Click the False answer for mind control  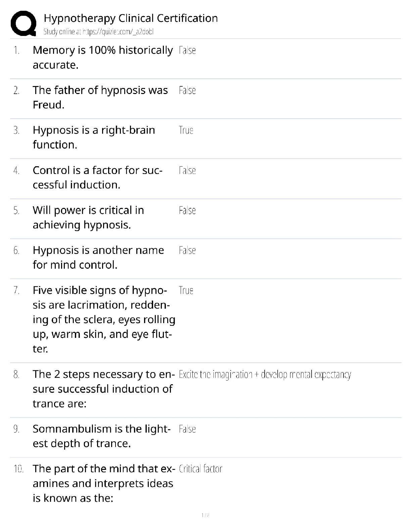pyautogui.click(x=187, y=251)
